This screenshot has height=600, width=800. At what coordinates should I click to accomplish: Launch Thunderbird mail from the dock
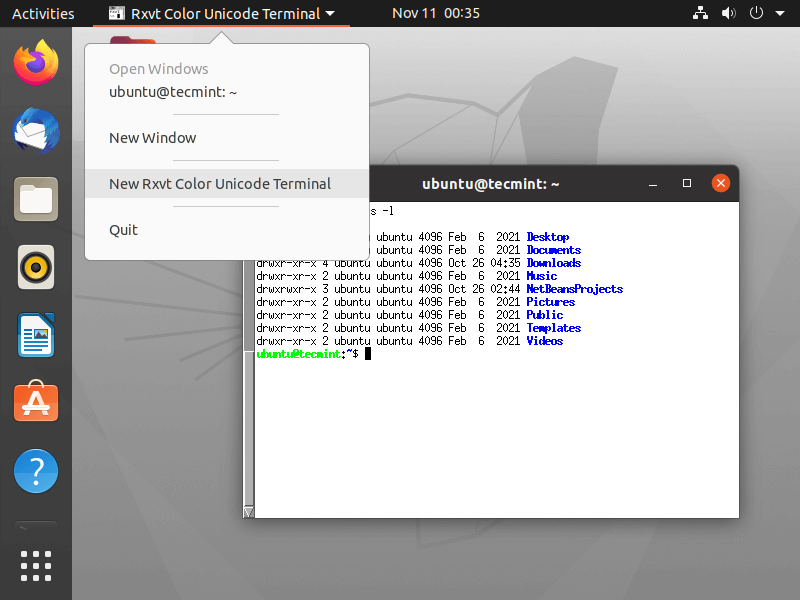36,131
